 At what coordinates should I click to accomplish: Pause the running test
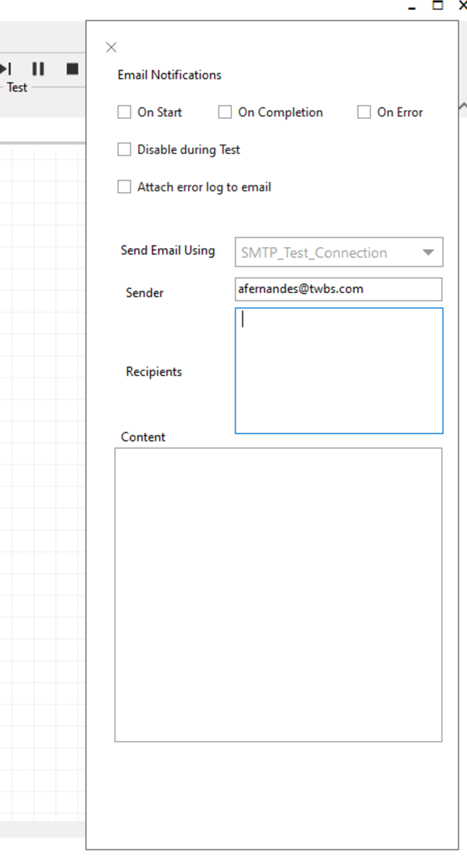click(x=38, y=69)
